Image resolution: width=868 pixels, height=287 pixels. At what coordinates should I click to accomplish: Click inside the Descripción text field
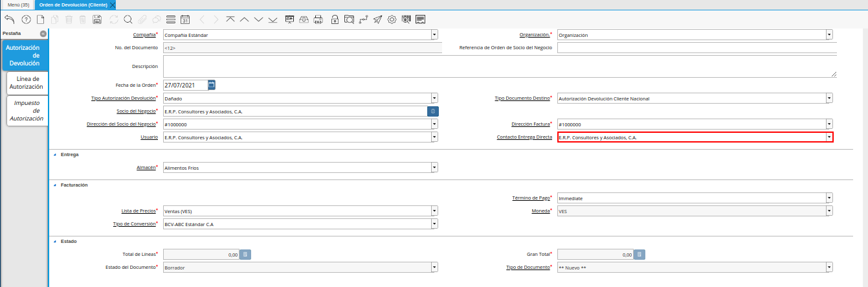click(498, 66)
